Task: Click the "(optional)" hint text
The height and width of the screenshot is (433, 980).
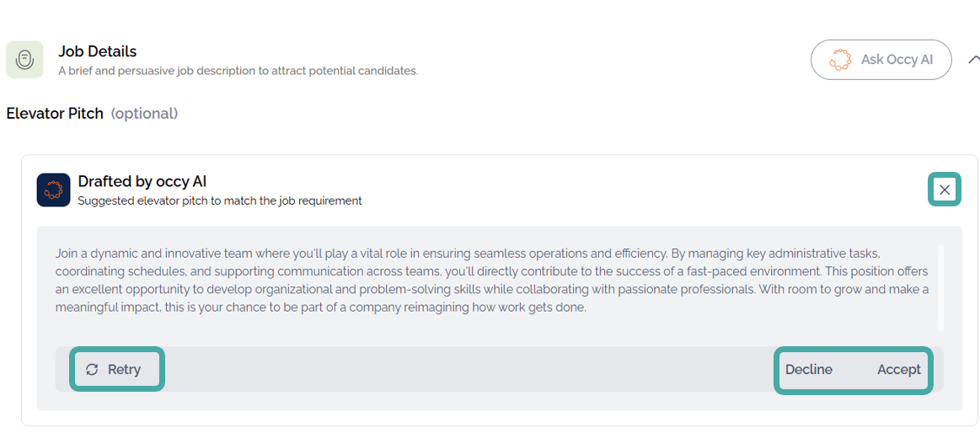Action: [144, 113]
